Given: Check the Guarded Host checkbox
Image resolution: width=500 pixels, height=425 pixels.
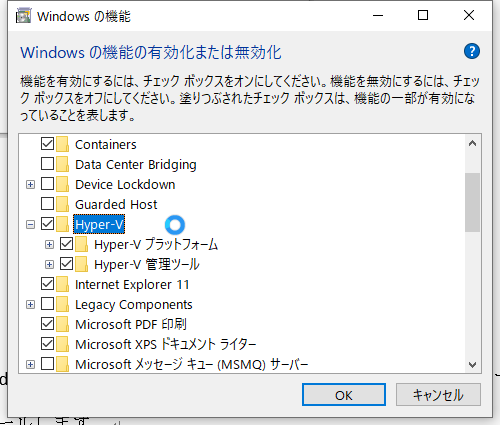Looking at the screenshot, I should 47,204.
